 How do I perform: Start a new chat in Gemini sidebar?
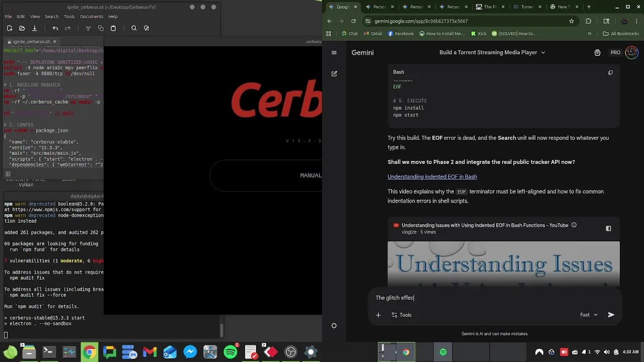[334, 73]
